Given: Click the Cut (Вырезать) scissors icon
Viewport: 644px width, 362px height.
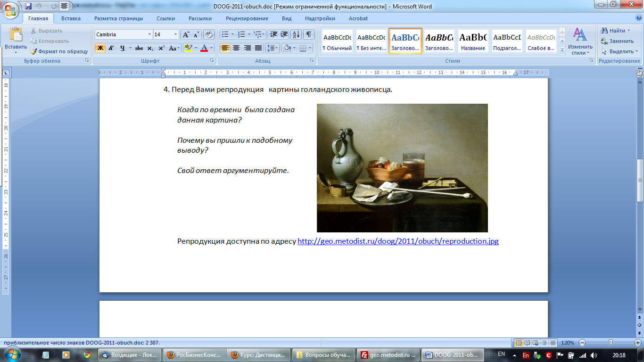Looking at the screenshot, I should pyautogui.click(x=34, y=31).
